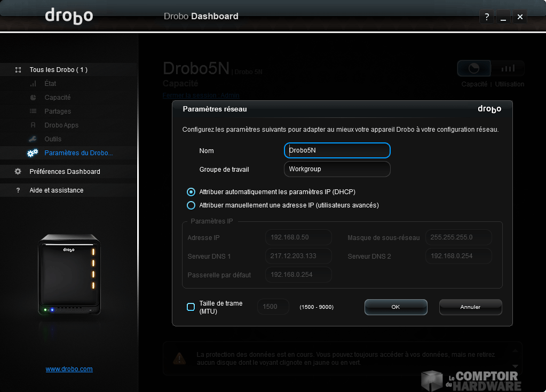
Task: Select manual IP address radio button
Action: (191, 205)
